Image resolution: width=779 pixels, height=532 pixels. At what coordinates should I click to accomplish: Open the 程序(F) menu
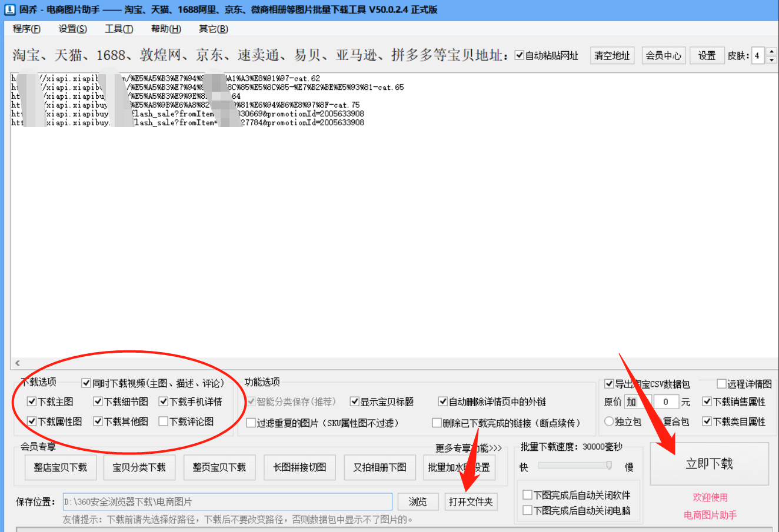click(x=26, y=29)
